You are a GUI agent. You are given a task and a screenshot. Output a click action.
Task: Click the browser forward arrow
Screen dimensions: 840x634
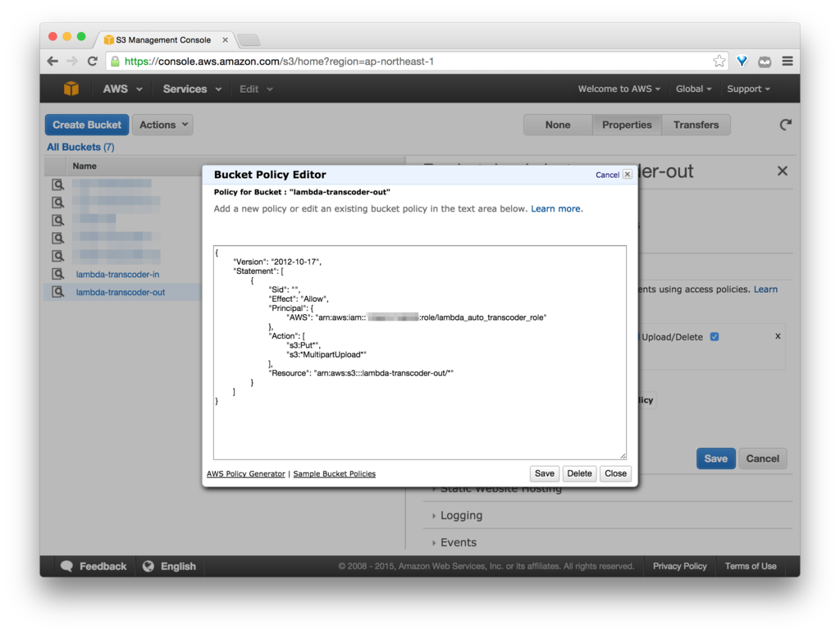coord(72,61)
